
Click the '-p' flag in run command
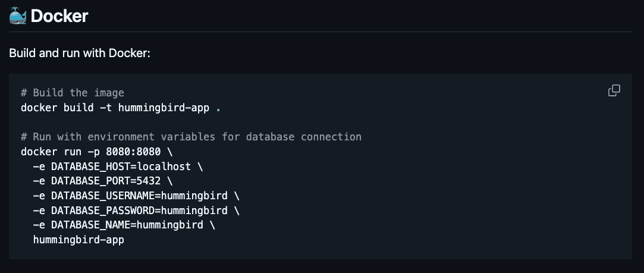pyautogui.click(x=93, y=152)
